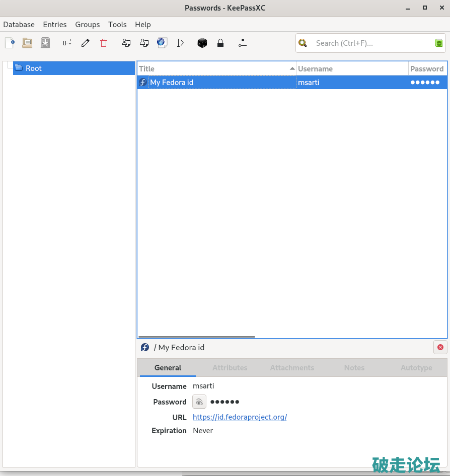Open the dice password generator
450x476 pixels.
click(x=202, y=43)
